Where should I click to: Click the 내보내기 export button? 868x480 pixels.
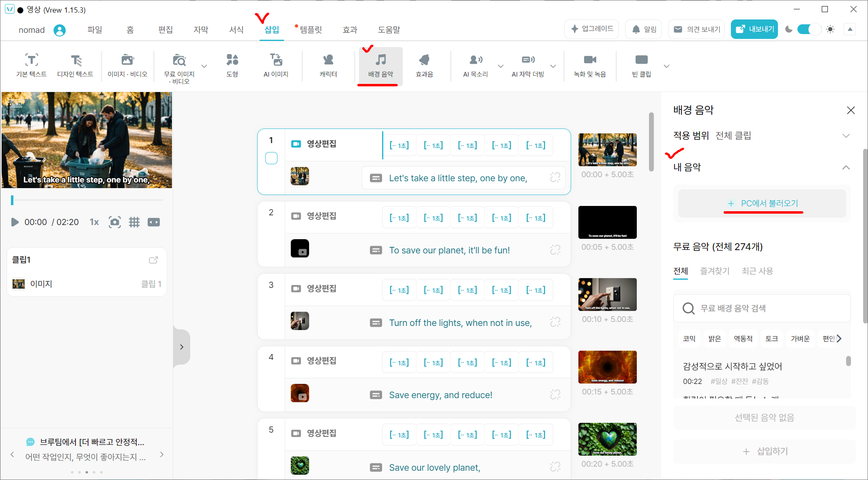coord(754,29)
